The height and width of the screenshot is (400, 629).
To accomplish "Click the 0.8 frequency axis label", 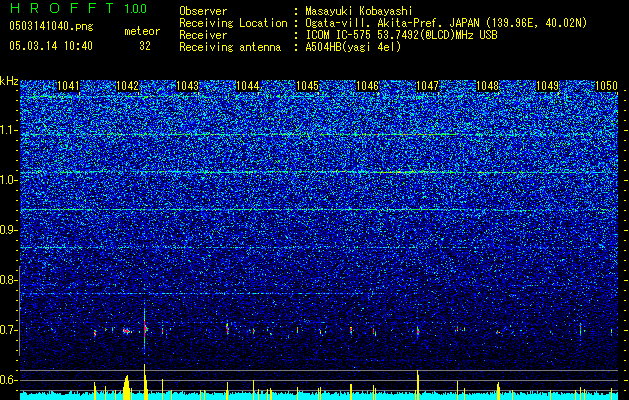I will click(7, 280).
